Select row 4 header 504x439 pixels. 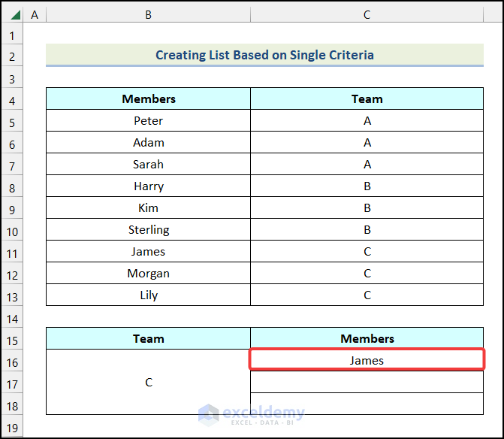click(x=12, y=99)
